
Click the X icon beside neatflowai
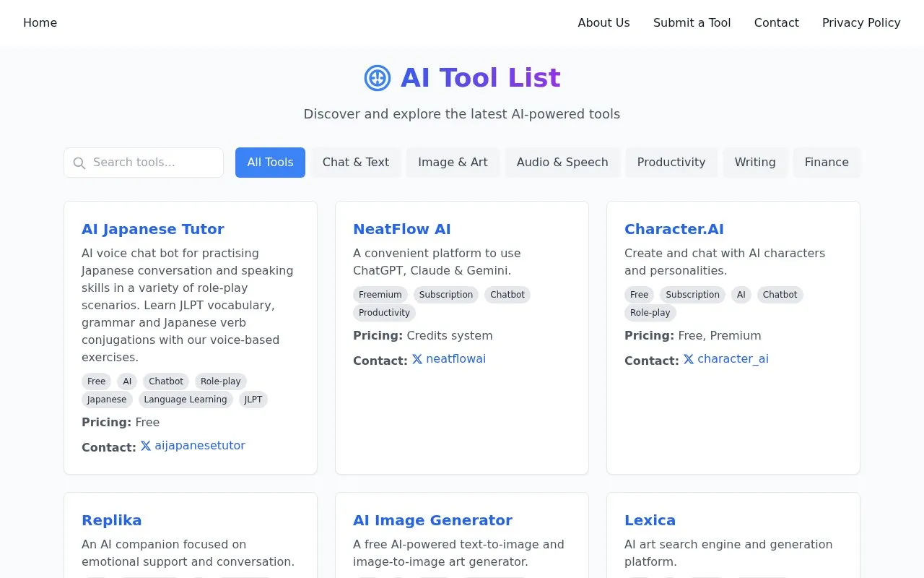coord(417,359)
